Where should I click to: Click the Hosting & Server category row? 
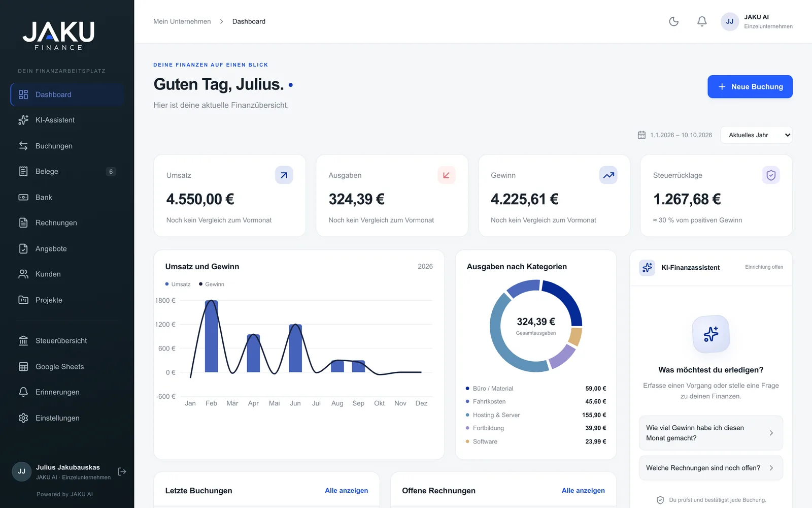tap(536, 415)
